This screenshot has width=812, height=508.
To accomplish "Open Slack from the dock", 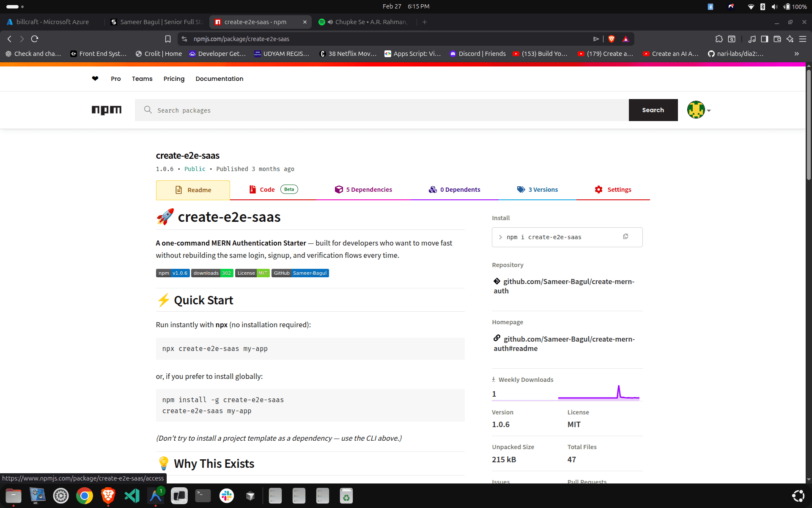I will click(x=226, y=496).
